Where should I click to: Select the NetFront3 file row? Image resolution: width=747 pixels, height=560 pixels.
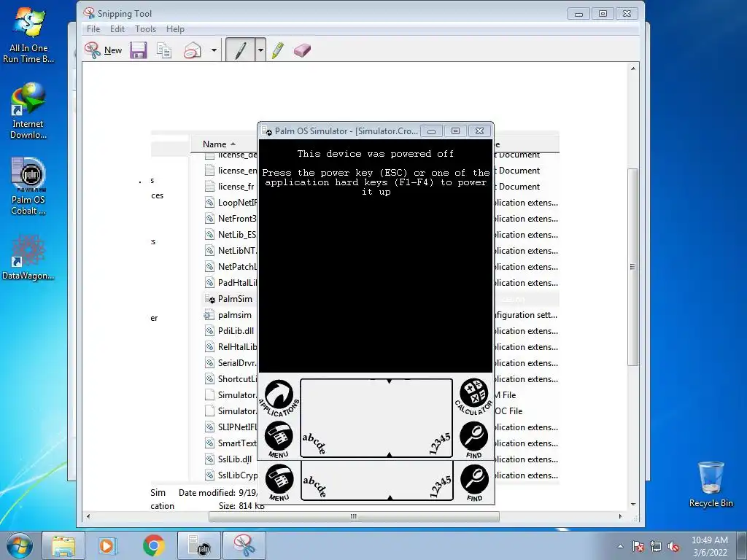[230, 219]
